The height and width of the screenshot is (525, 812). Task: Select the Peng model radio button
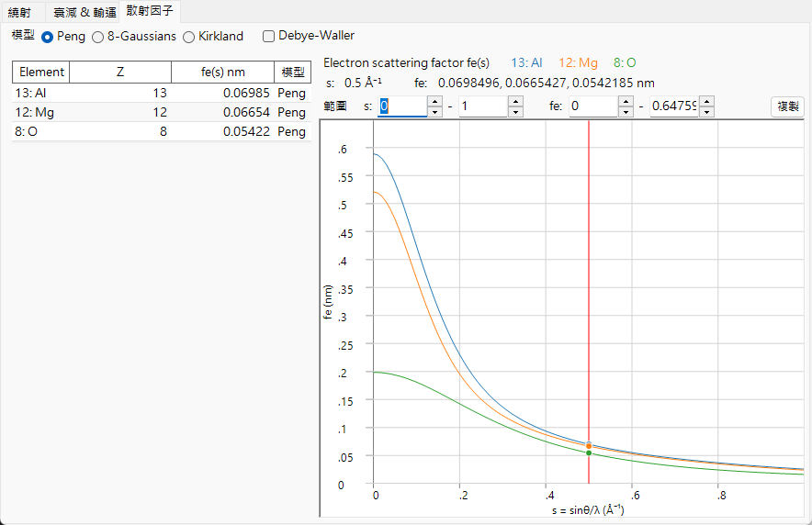[47, 38]
